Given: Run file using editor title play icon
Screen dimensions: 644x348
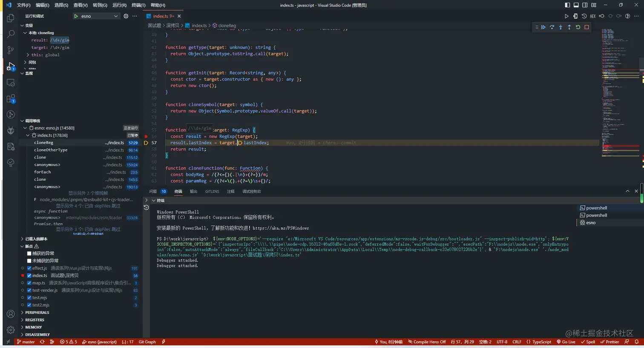Looking at the screenshot, I should click(566, 16).
